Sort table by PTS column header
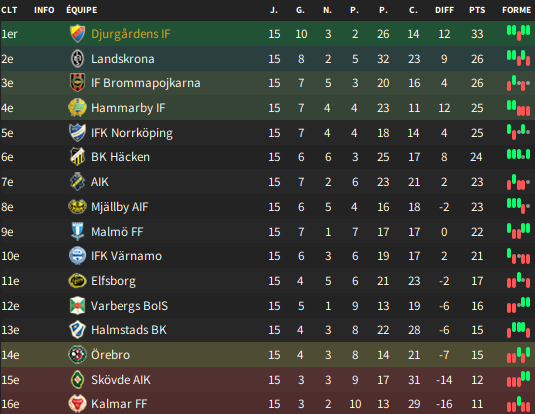Viewport: 535px width, 414px height. [x=477, y=10]
